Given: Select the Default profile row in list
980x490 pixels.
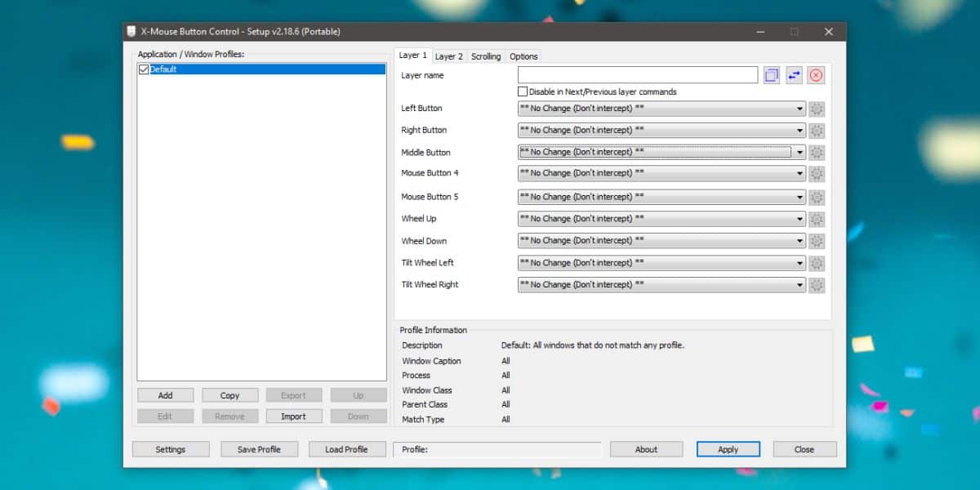Looking at the screenshot, I should [x=261, y=69].
